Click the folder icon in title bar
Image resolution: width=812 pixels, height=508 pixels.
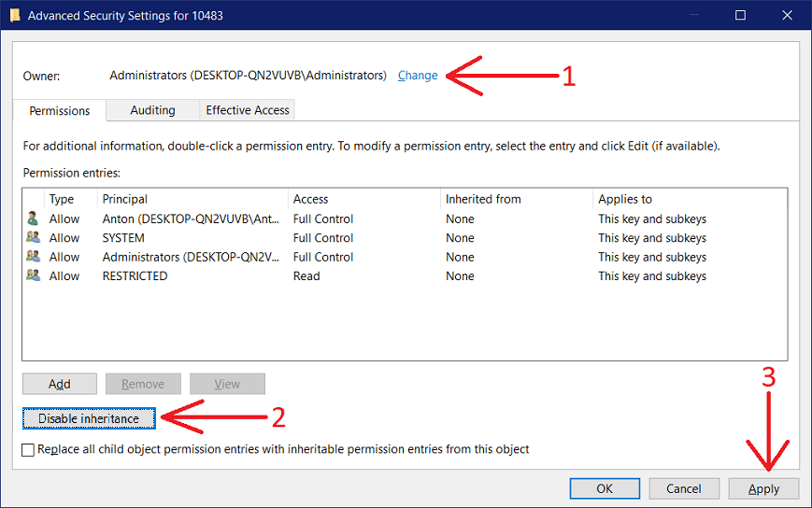click(15, 16)
